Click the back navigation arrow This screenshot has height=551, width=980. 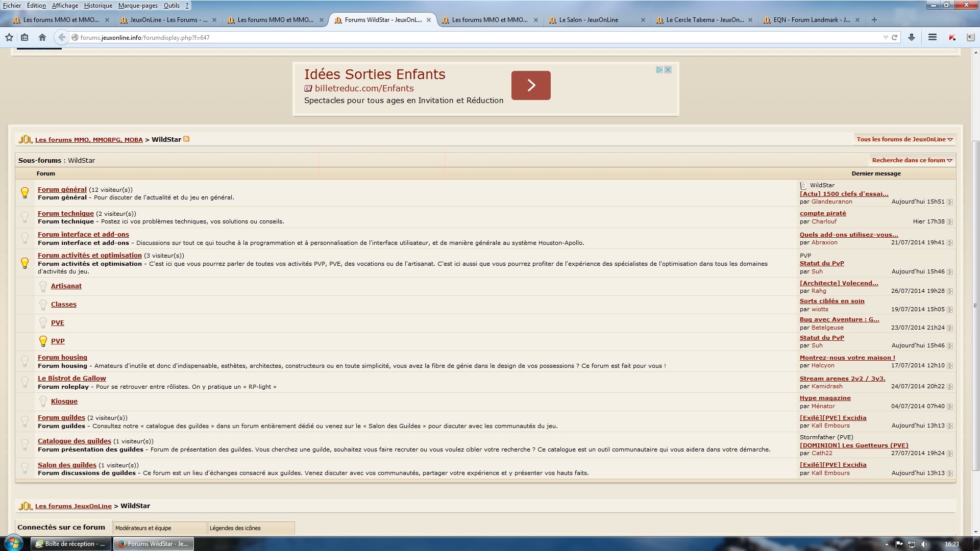tap(62, 37)
